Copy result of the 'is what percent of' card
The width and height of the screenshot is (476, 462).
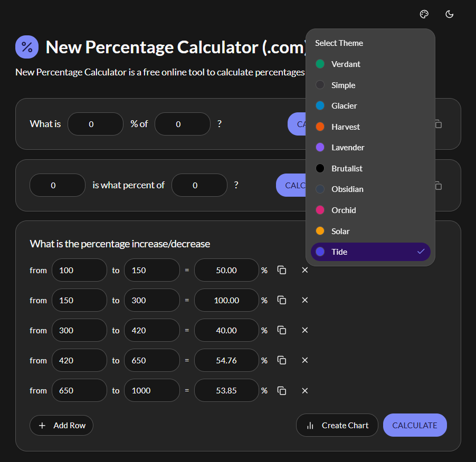coord(438,185)
